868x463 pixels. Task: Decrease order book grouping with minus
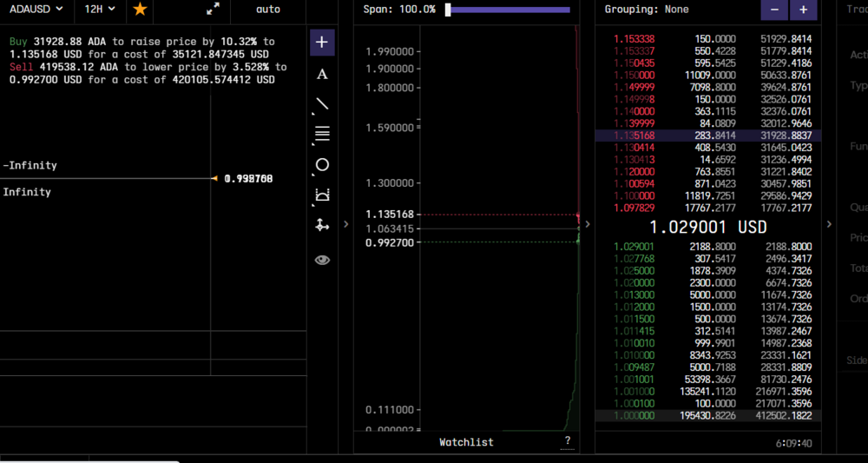pos(774,10)
